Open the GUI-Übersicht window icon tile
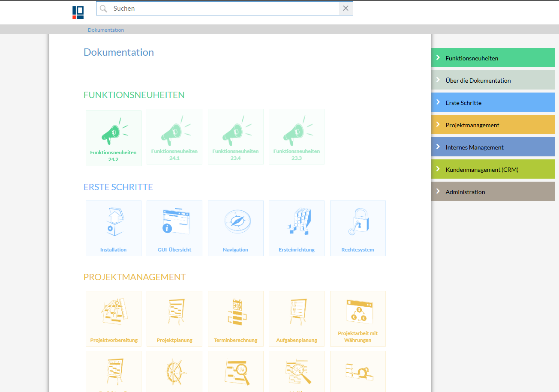 pos(174,228)
